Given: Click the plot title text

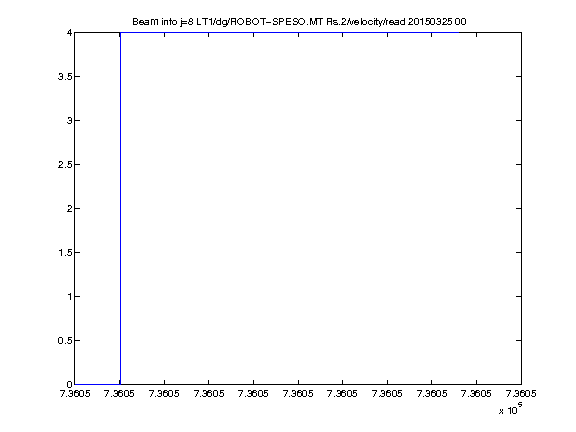Looking at the screenshot, I should (x=299, y=22).
